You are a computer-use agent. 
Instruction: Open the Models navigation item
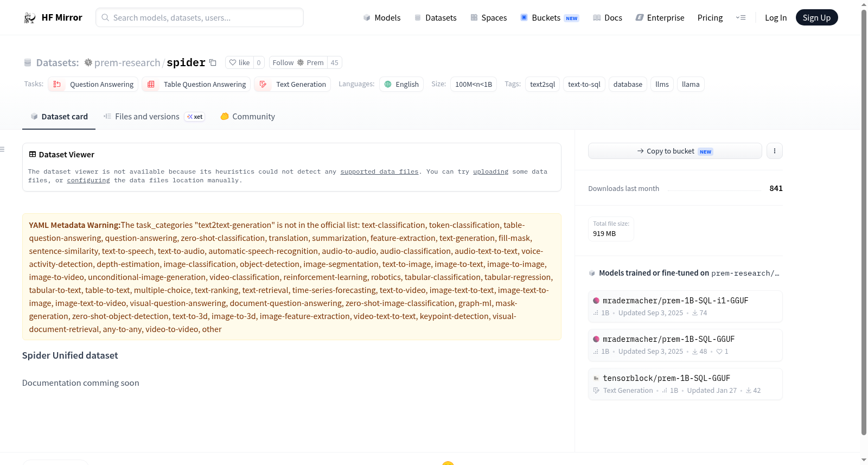[382, 18]
